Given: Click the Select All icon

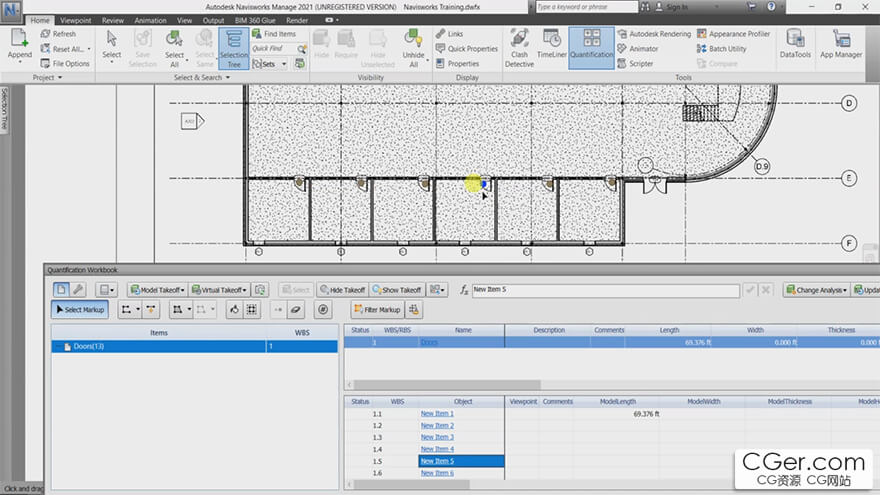Looking at the screenshot, I should (174, 38).
